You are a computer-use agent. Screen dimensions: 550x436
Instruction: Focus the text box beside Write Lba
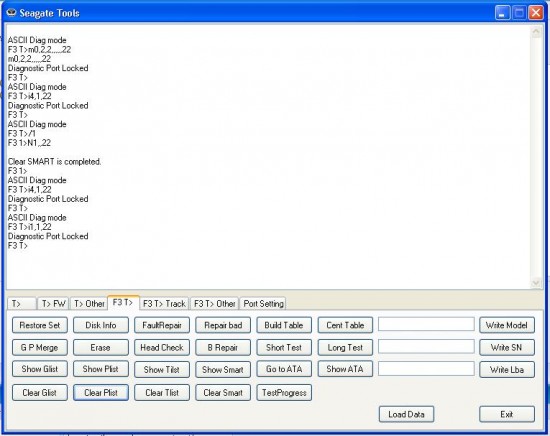[426, 369]
